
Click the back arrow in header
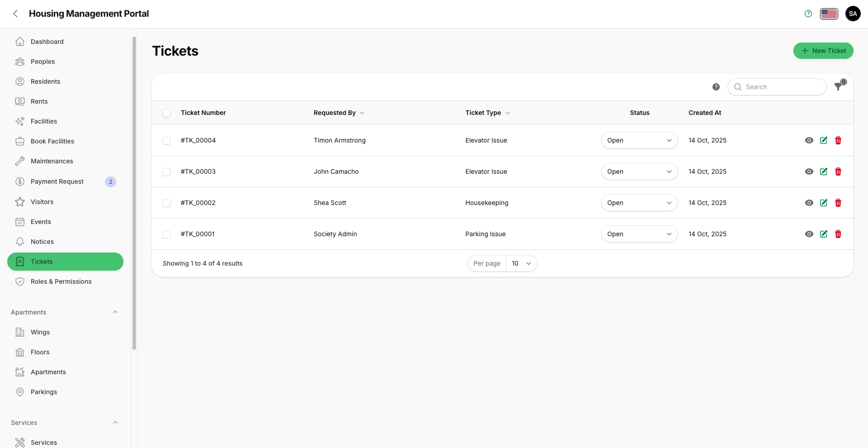pyautogui.click(x=16, y=14)
